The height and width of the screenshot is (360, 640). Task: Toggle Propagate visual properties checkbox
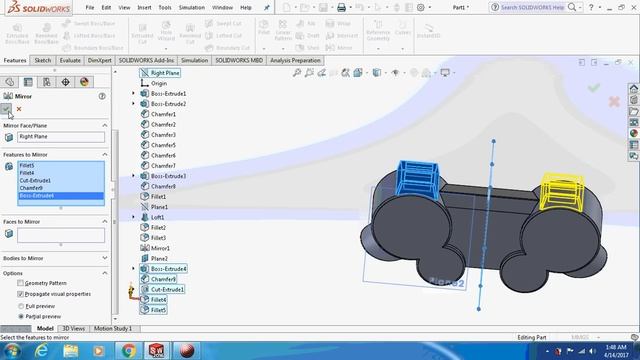click(x=20, y=294)
